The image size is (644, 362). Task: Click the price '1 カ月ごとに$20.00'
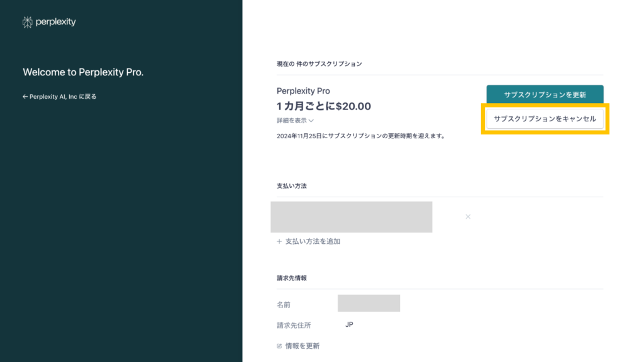pos(324,106)
